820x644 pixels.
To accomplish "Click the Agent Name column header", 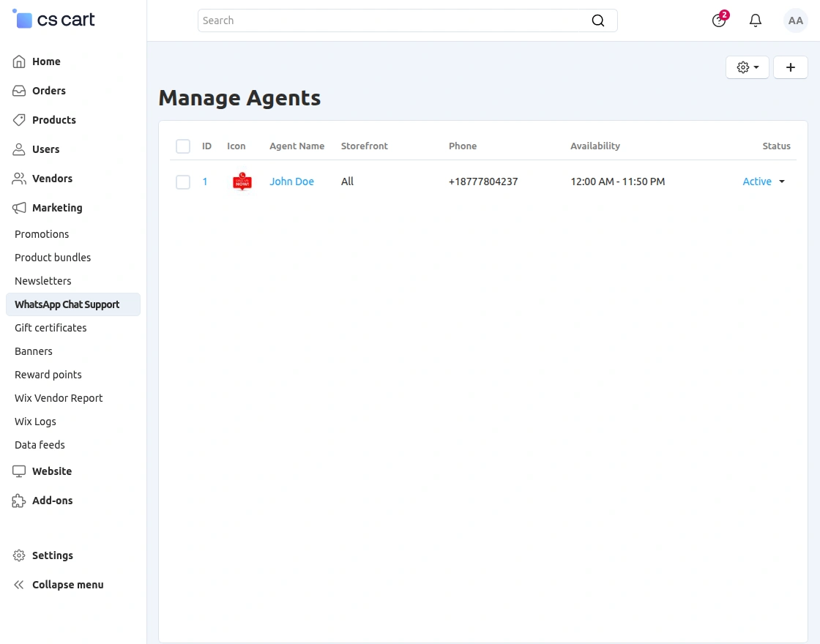I will 297,146.
